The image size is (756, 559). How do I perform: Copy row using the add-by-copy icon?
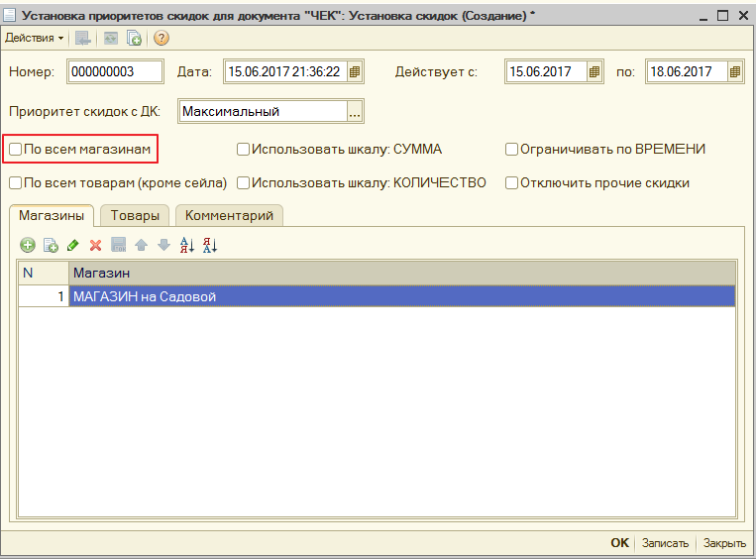tap(51, 245)
